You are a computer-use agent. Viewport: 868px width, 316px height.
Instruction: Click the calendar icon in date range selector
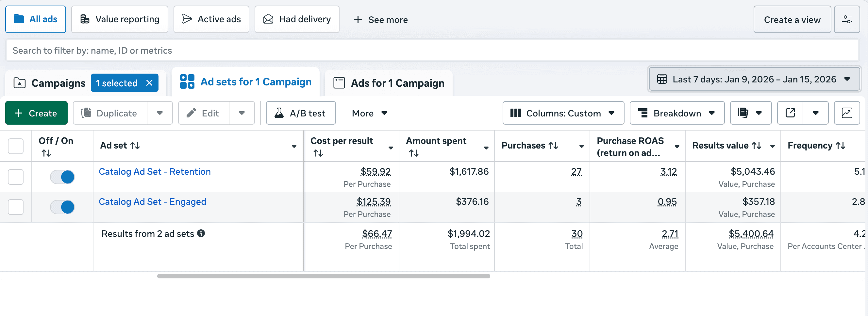point(662,79)
